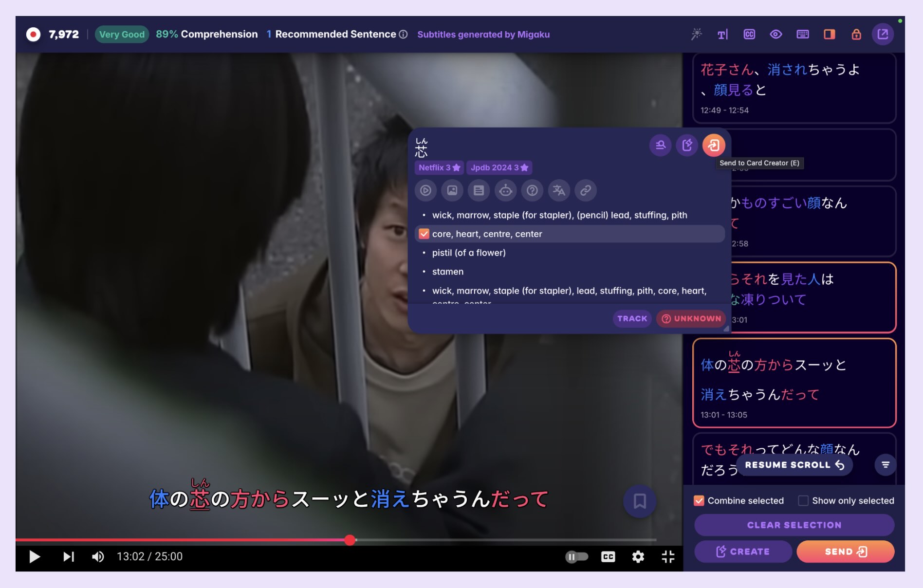Open the keyboard shortcuts icon

tap(803, 34)
